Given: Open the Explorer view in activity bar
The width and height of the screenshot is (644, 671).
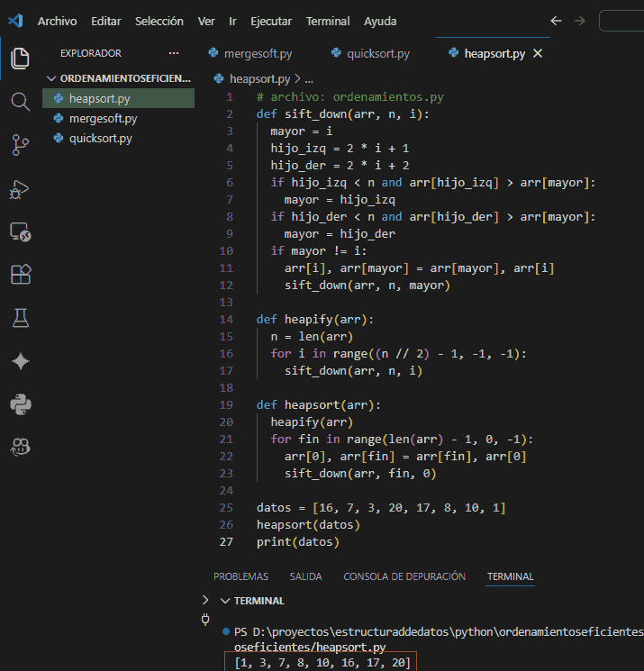Looking at the screenshot, I should pyautogui.click(x=20, y=59).
